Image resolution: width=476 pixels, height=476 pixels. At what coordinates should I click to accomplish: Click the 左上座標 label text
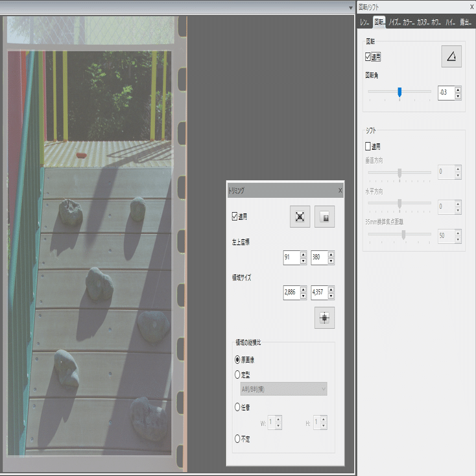[x=241, y=242]
